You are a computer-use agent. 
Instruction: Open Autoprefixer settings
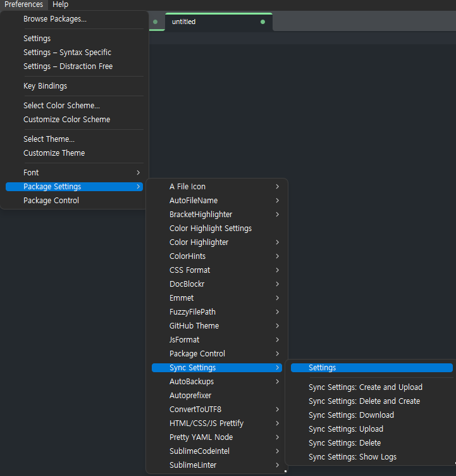tap(217, 396)
